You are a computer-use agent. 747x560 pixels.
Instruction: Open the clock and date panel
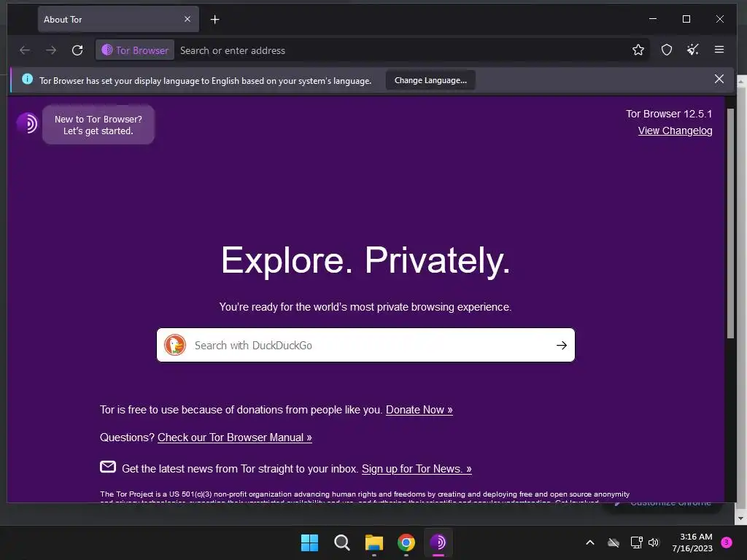click(693, 542)
